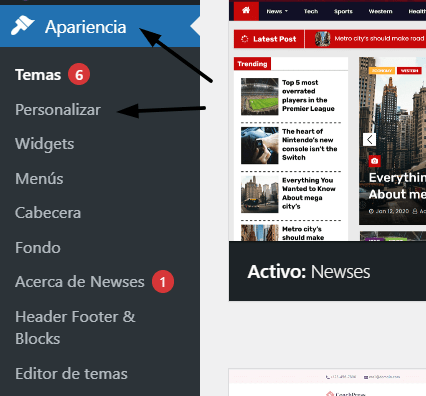The height and width of the screenshot is (396, 426).
Task: Click the Temas update badge showing 6
Action: tap(79, 74)
